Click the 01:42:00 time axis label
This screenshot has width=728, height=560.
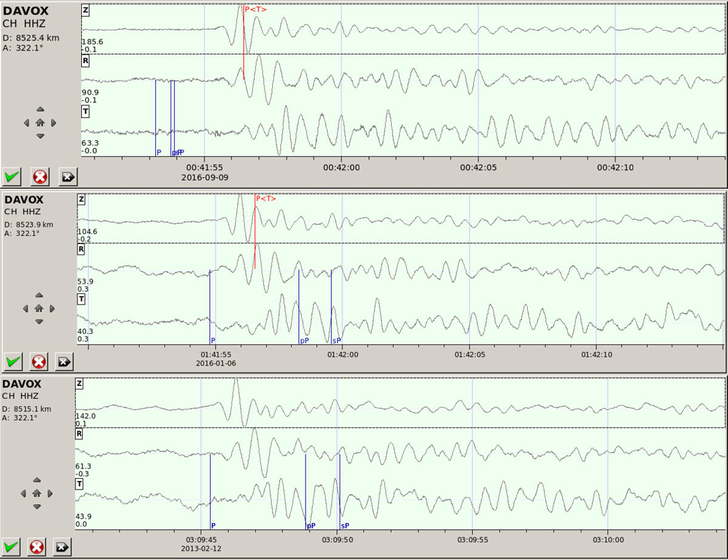[342, 354]
